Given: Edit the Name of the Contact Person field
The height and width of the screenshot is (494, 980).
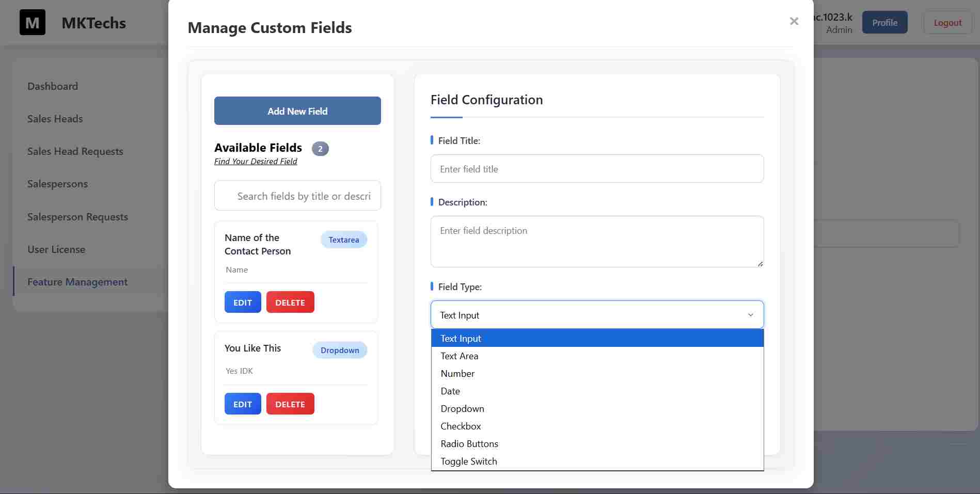Looking at the screenshot, I should pos(243,302).
